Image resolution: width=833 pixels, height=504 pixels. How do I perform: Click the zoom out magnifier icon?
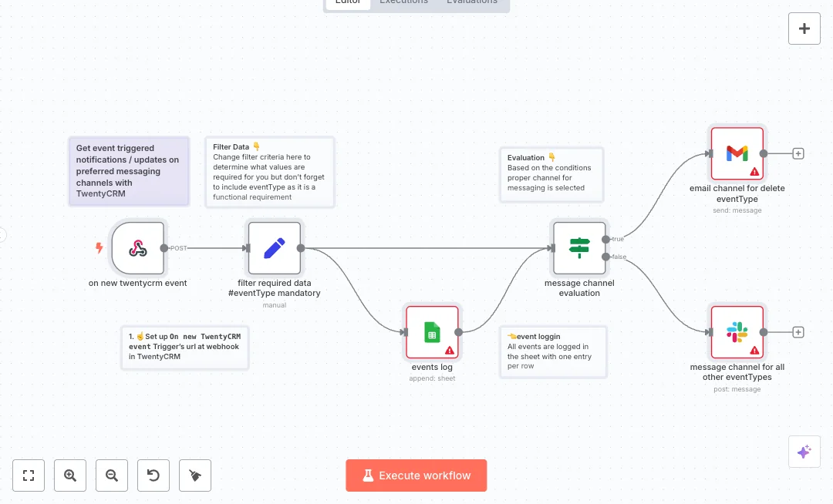pos(112,475)
